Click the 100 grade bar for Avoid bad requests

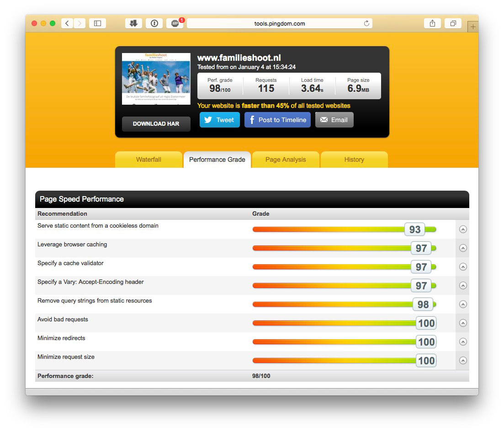[x=344, y=323]
